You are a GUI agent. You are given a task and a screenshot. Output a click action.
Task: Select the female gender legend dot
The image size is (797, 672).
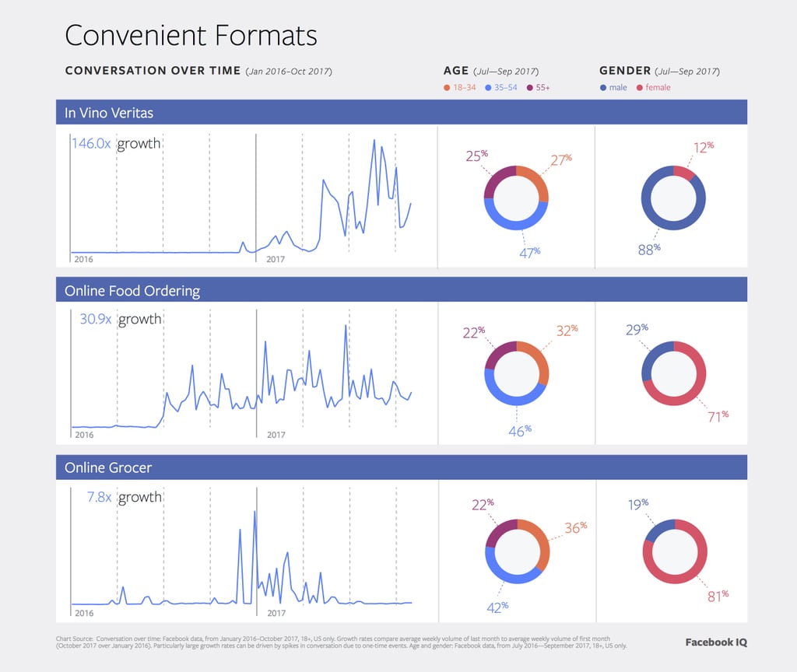640,88
